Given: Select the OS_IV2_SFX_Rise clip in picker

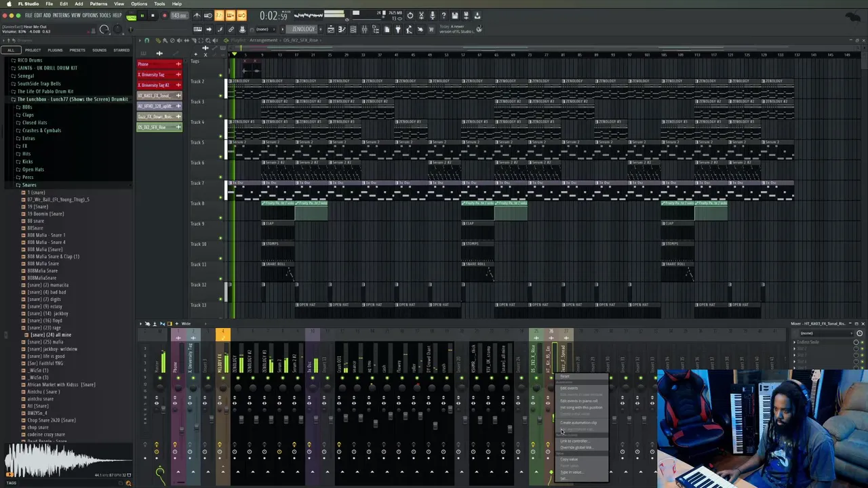Looking at the screenshot, I should coord(159,127).
